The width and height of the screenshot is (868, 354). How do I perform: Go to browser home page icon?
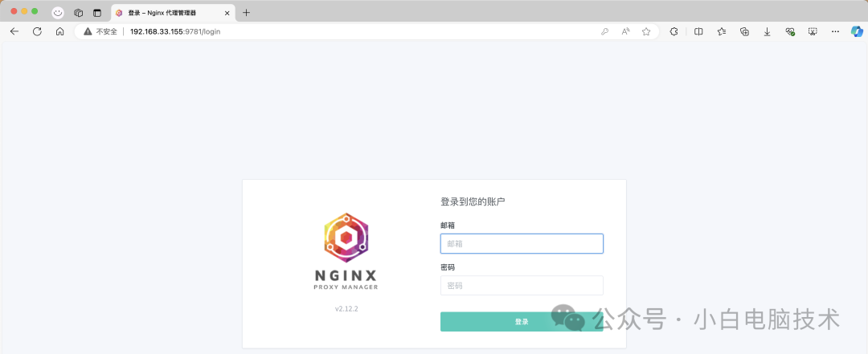coord(59,31)
